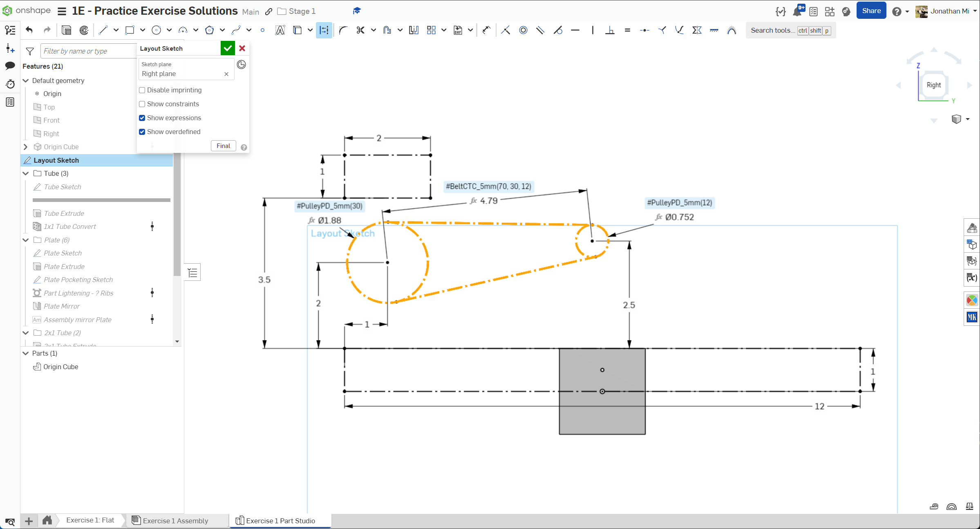Toggle Show constraints checkbox
This screenshot has height=529, width=980.
(x=142, y=104)
